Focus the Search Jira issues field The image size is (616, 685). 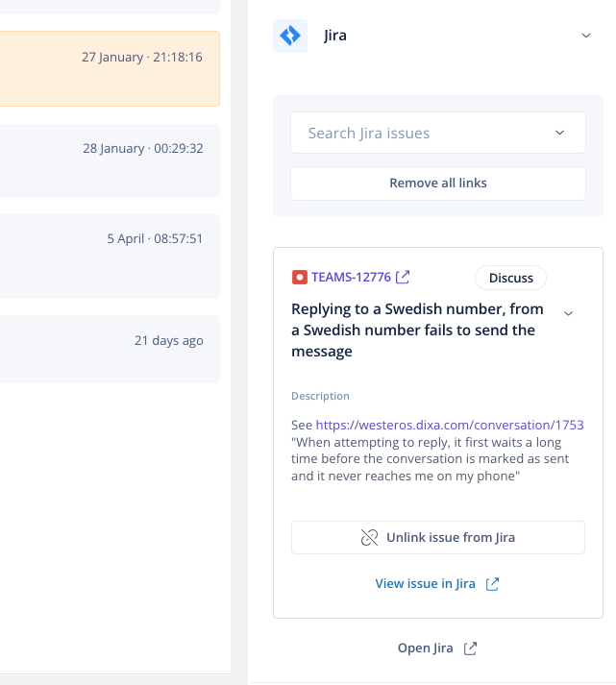coord(438,133)
